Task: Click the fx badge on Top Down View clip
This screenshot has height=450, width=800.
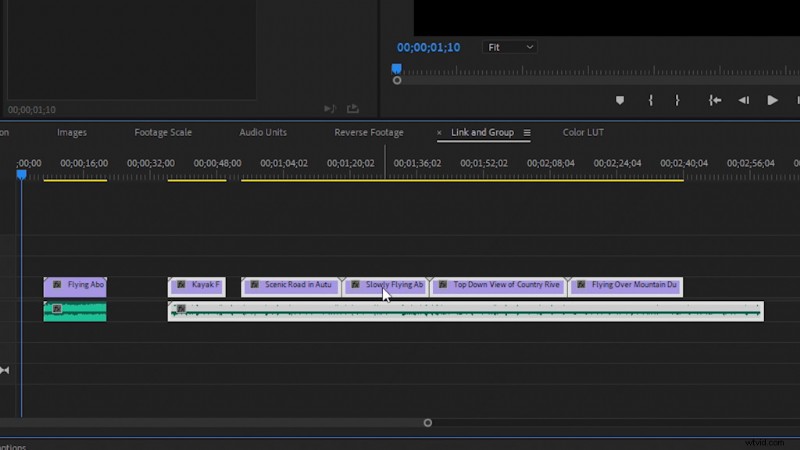Action: click(443, 285)
